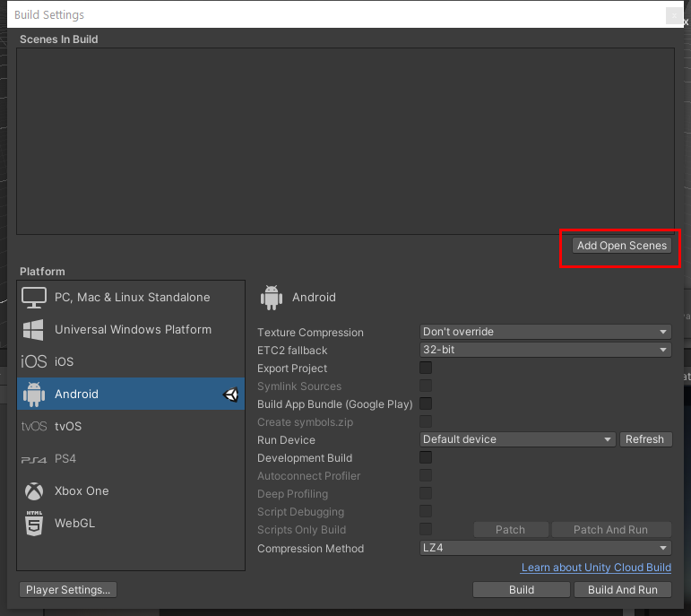Choose the iOS platform icon

point(34,362)
